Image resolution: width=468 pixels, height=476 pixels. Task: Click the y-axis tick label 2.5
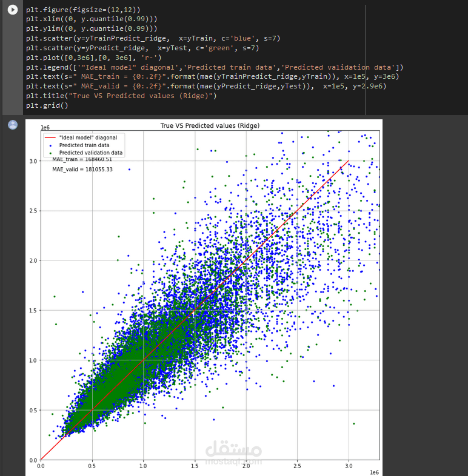[x=33, y=211]
